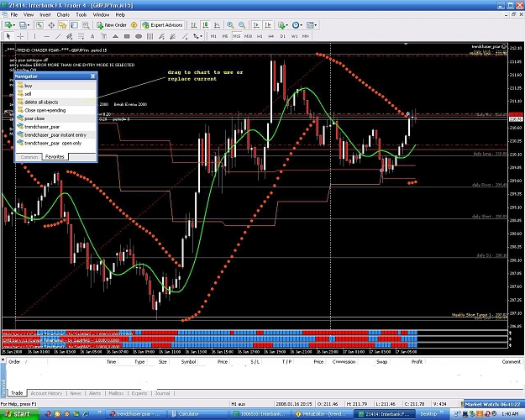Switch Navigator to Common tab
525x420 pixels.
(x=29, y=157)
